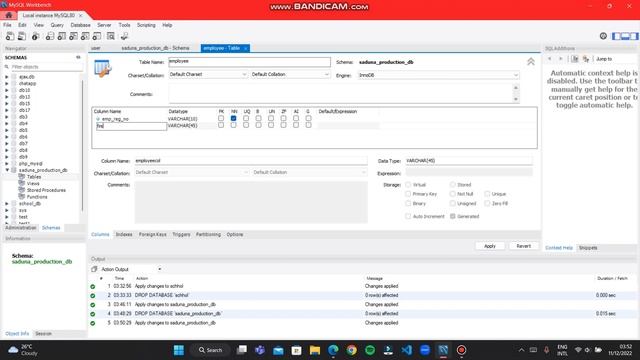Screen dimensions: 640x360
Task: Toggle the left sidebar panel visibility
Action: pos(616,36)
